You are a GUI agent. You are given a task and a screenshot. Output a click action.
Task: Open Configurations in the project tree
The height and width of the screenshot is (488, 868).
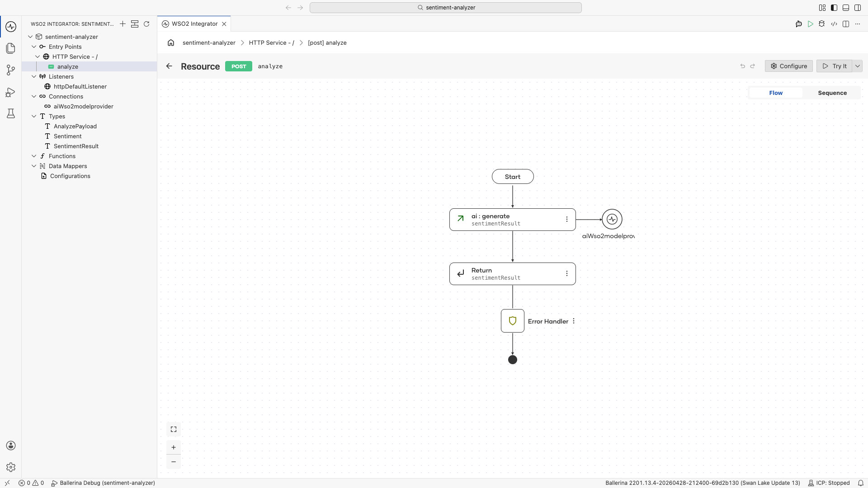tap(90, 176)
